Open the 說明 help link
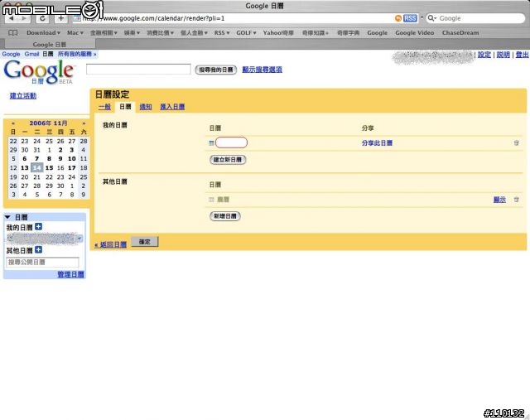This screenshot has height=420, width=530. [503, 55]
